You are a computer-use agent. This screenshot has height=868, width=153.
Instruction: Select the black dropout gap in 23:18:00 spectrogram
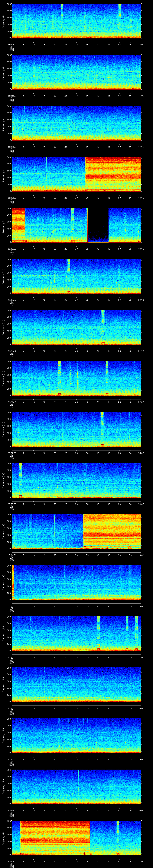pos(98,225)
